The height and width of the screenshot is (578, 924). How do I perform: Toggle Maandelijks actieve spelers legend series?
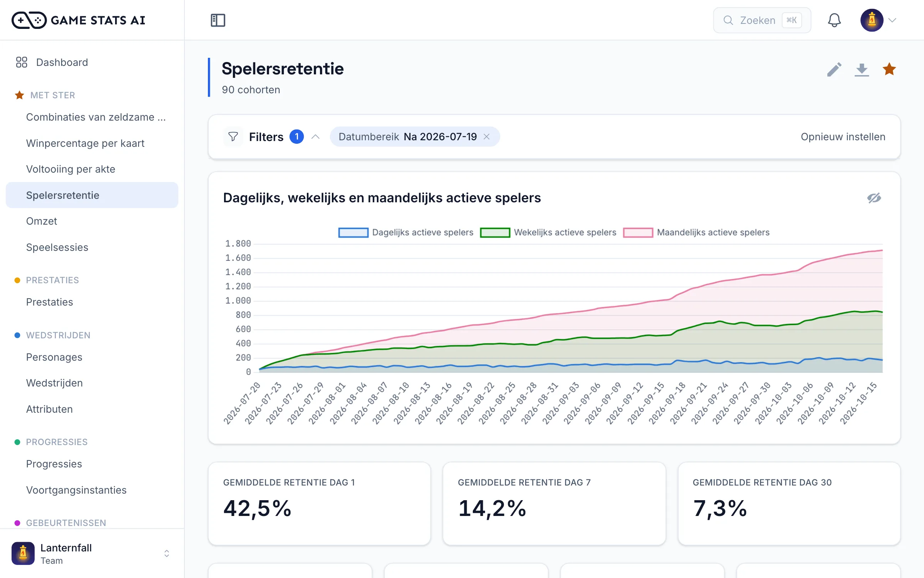click(x=696, y=232)
